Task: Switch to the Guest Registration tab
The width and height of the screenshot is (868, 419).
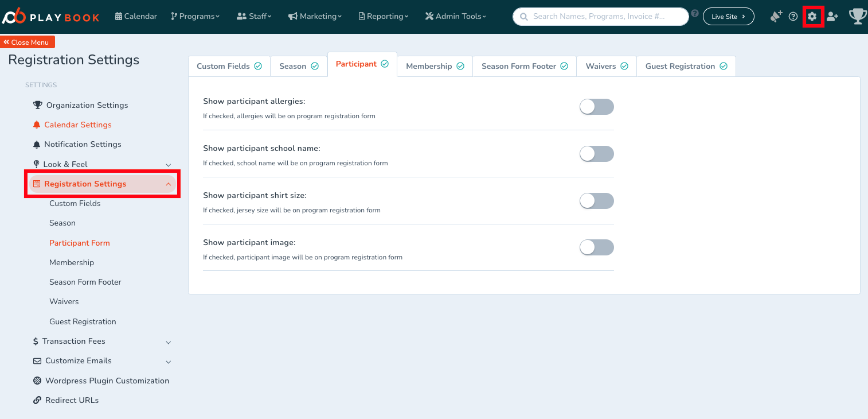Action: tap(686, 66)
